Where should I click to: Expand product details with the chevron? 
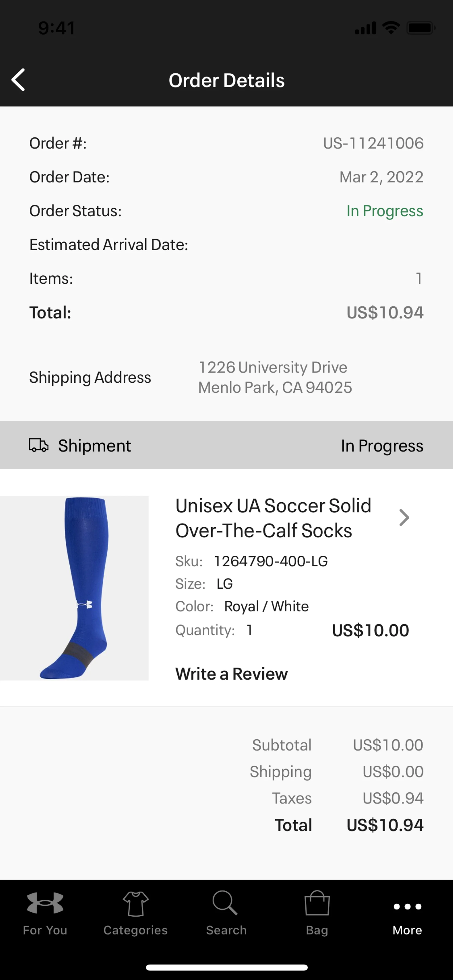click(x=404, y=517)
